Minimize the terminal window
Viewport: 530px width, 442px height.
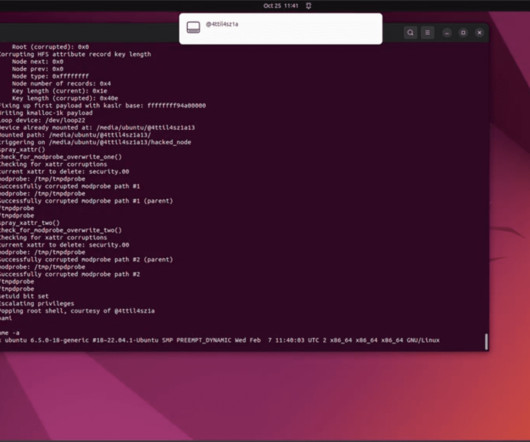pyautogui.click(x=447, y=33)
